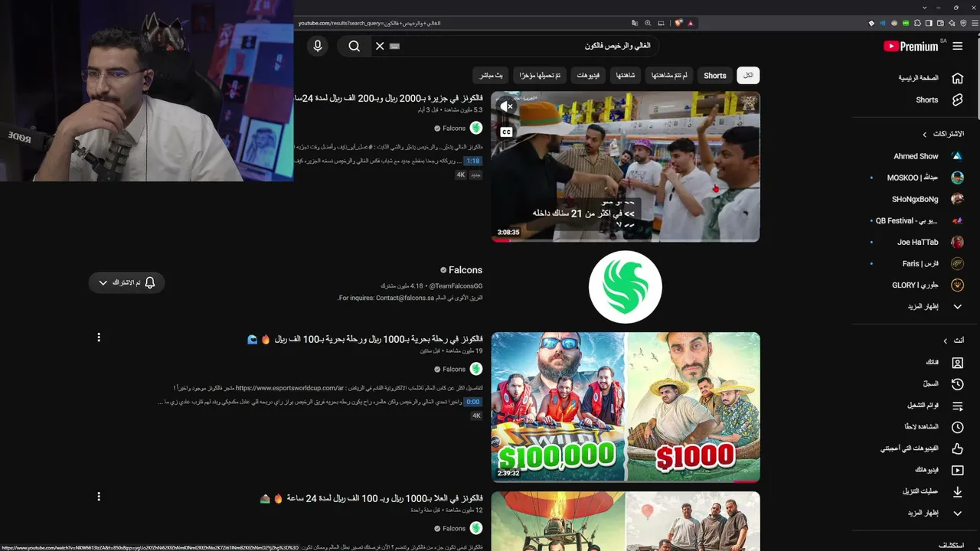Screen dimensions: 980x551
Task: Open the Your videos icon
Action: click(957, 470)
